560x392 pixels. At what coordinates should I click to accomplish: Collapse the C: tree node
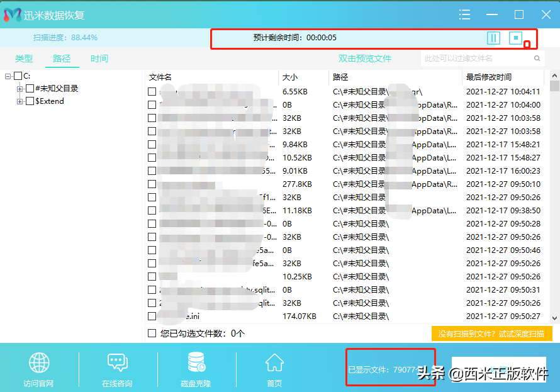[x=8, y=76]
